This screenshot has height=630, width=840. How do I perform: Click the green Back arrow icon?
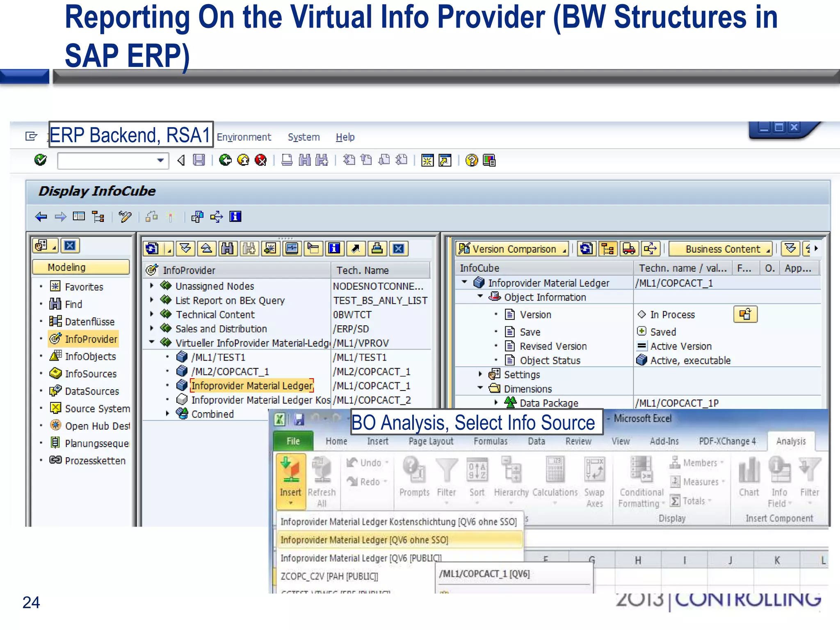click(x=225, y=160)
